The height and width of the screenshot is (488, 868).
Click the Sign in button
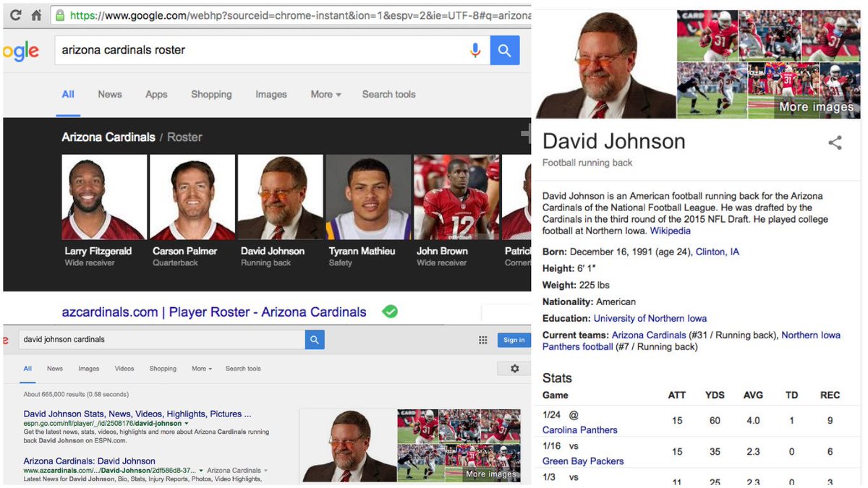[x=514, y=340]
